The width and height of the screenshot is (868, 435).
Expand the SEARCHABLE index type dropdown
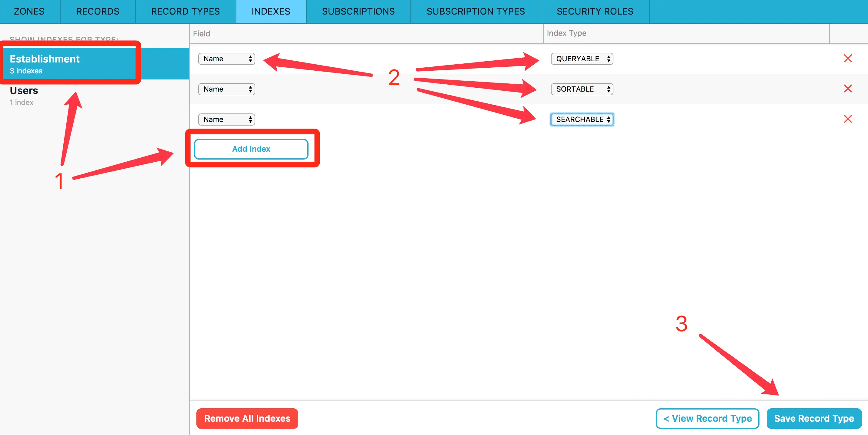(x=582, y=120)
